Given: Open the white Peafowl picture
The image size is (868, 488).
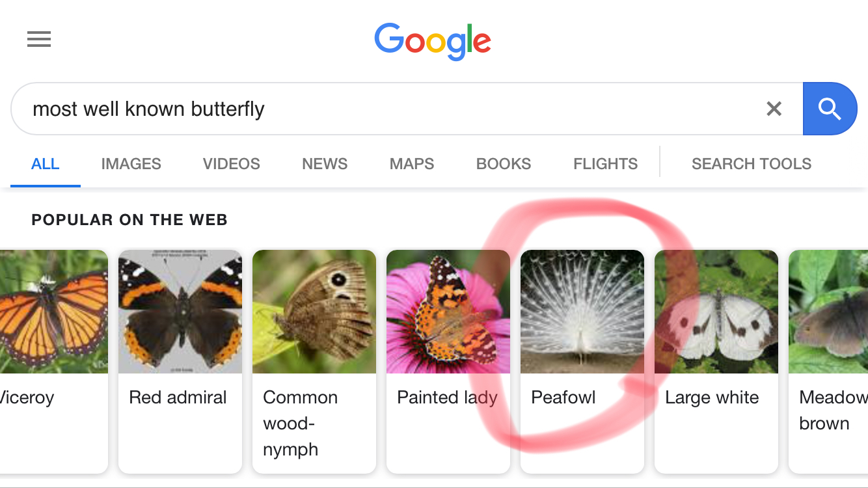Looking at the screenshot, I should (582, 312).
